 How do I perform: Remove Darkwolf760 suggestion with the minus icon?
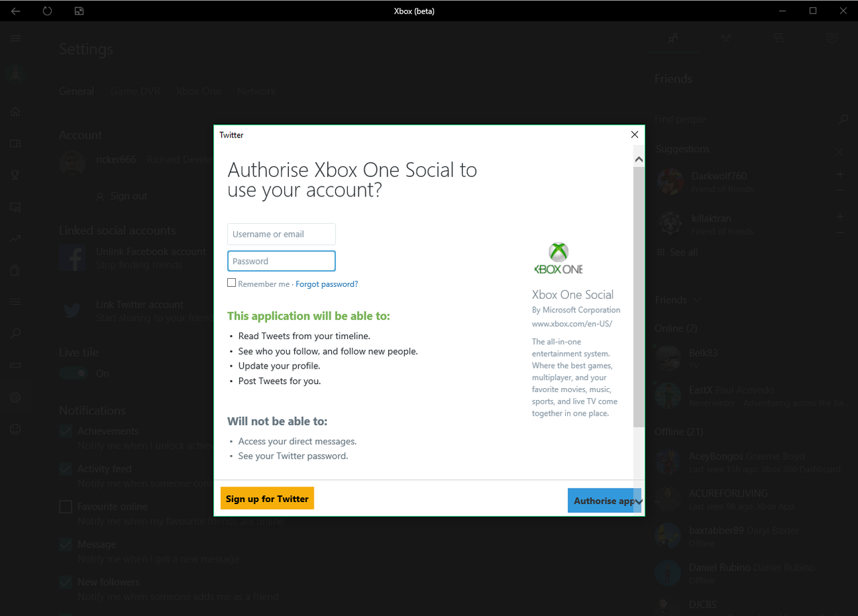pos(841,190)
